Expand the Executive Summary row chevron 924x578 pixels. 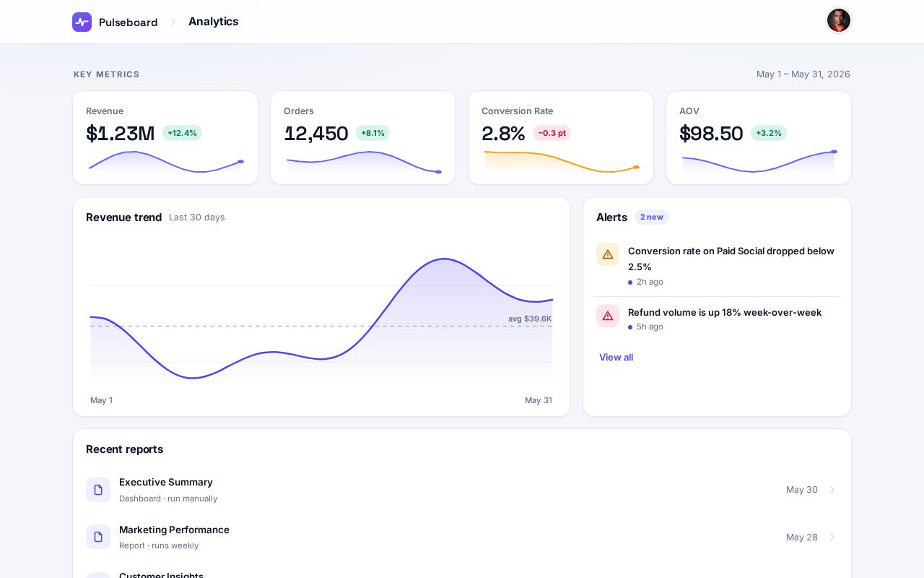(832, 490)
